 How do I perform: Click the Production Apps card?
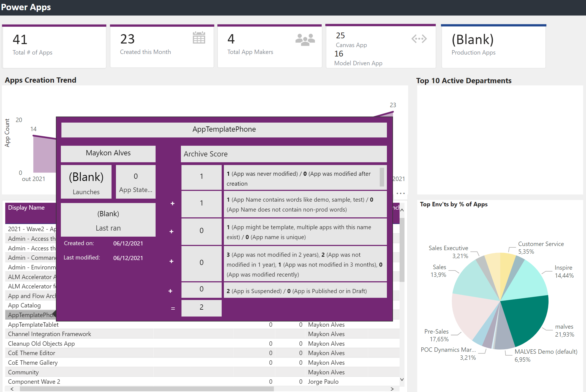493,46
